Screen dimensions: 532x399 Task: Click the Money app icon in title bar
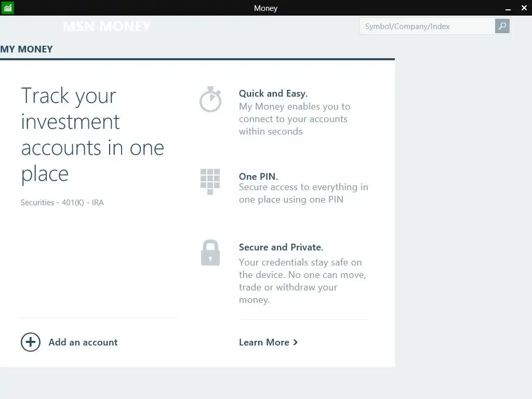point(7,7)
